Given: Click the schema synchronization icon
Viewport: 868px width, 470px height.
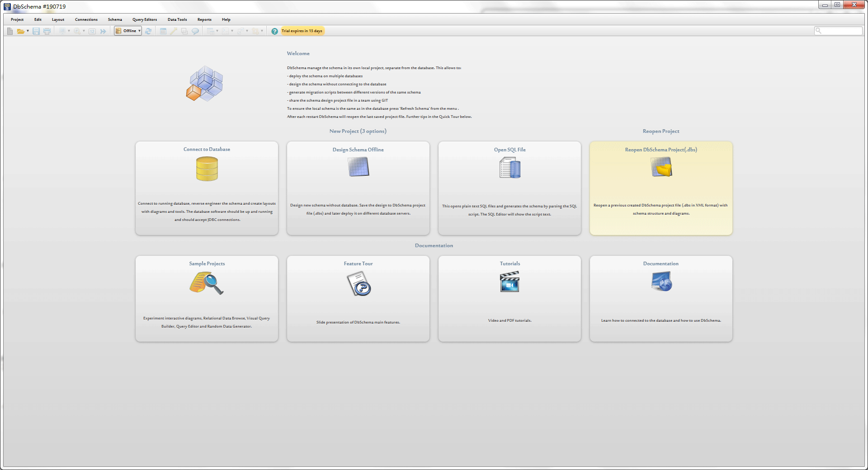Looking at the screenshot, I should pos(255,31).
